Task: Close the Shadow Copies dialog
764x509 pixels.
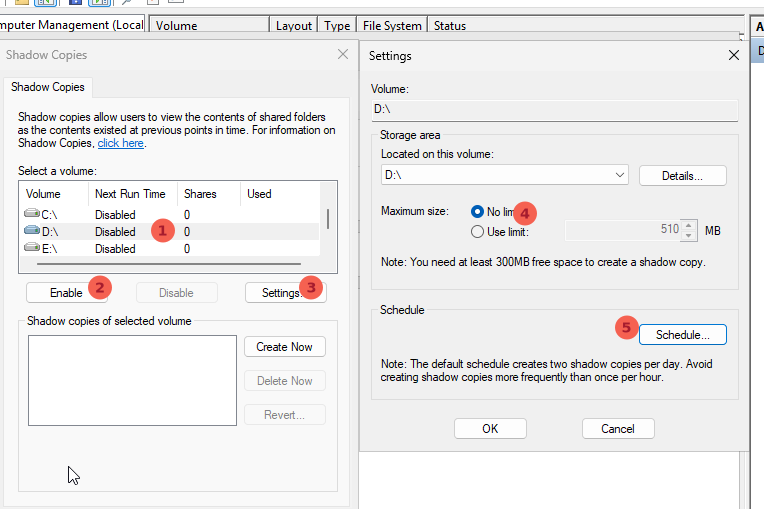Action: coord(342,55)
